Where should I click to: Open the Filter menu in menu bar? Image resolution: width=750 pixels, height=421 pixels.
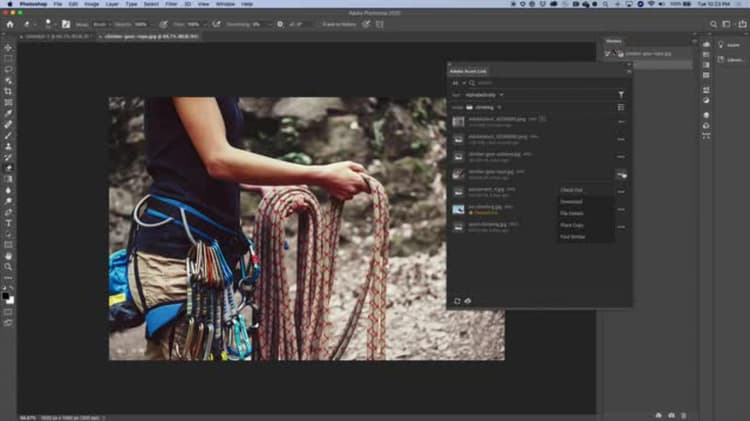171,4
